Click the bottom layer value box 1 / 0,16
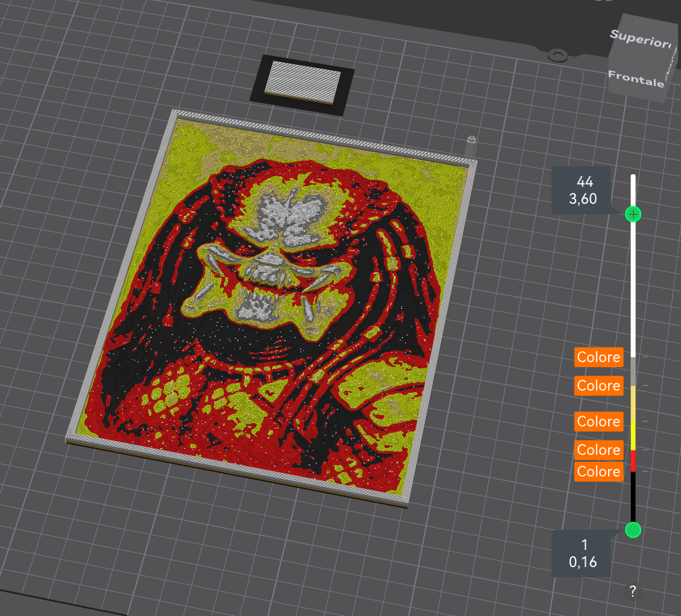 pyautogui.click(x=582, y=553)
